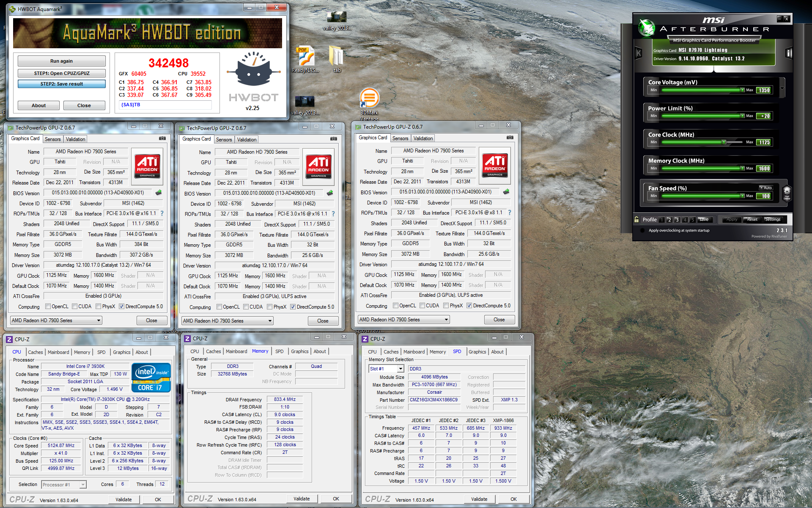Switch to Validation tab in middle GPU-Z
Viewport: 812px width, 508px height.
(247, 140)
